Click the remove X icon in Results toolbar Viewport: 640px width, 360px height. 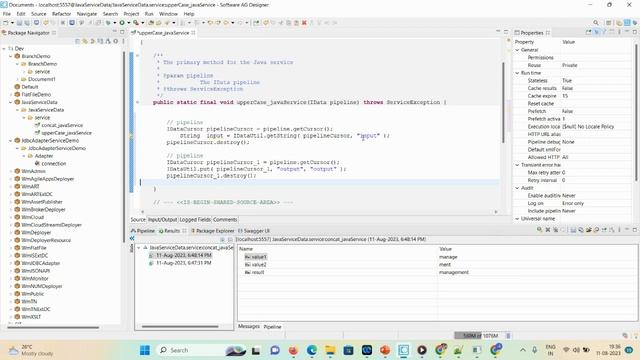pyautogui.click(x=548, y=230)
